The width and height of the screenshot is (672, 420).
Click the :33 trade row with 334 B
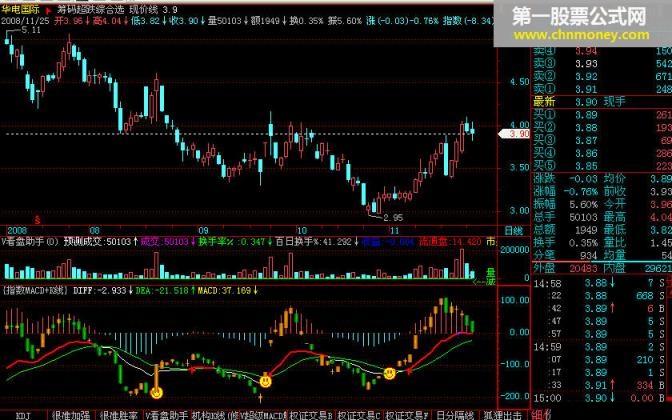tap(602, 385)
